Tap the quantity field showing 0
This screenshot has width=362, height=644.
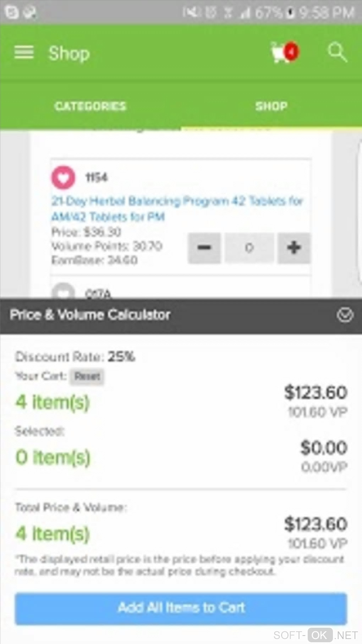click(x=249, y=248)
